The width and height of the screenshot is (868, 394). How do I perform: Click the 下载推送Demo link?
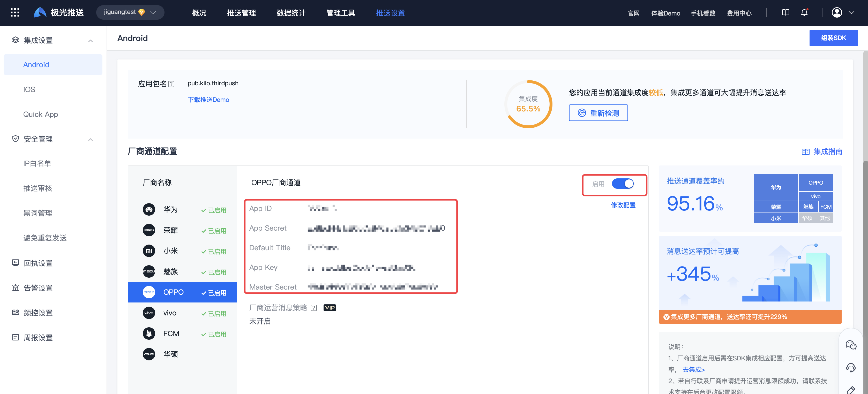(x=208, y=100)
